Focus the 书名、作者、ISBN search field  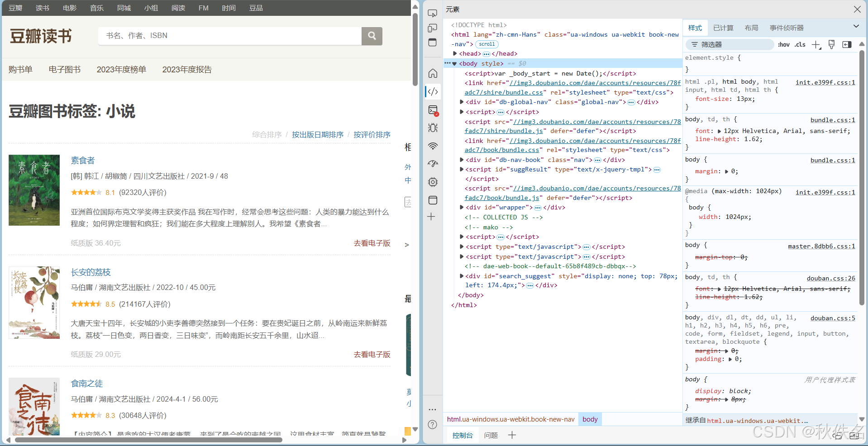pyautogui.click(x=230, y=36)
